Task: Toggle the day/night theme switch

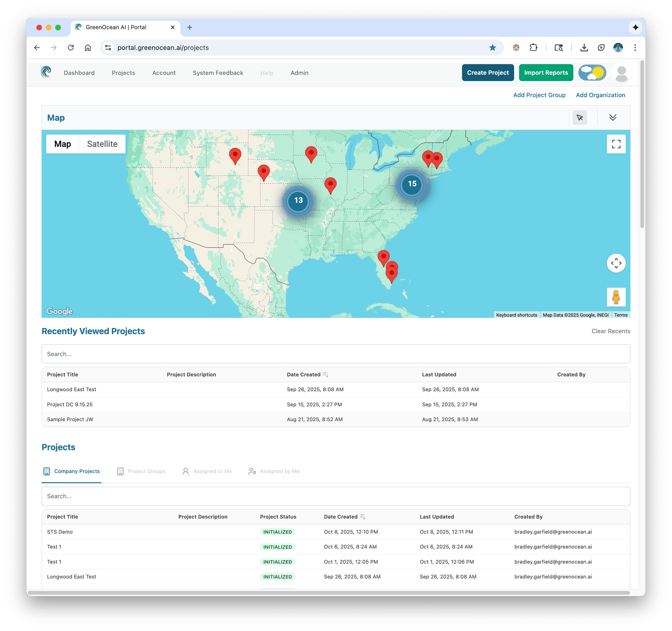Action: click(x=592, y=72)
